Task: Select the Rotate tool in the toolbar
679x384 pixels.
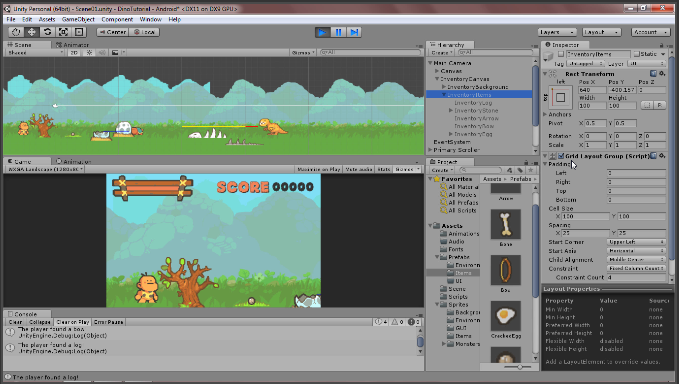Action: [x=48, y=32]
